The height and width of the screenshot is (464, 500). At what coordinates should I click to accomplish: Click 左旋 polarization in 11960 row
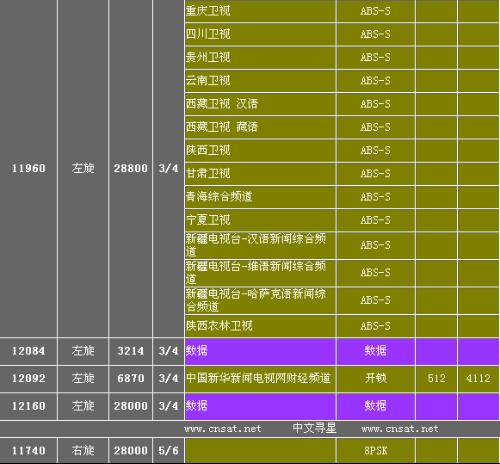tap(83, 168)
